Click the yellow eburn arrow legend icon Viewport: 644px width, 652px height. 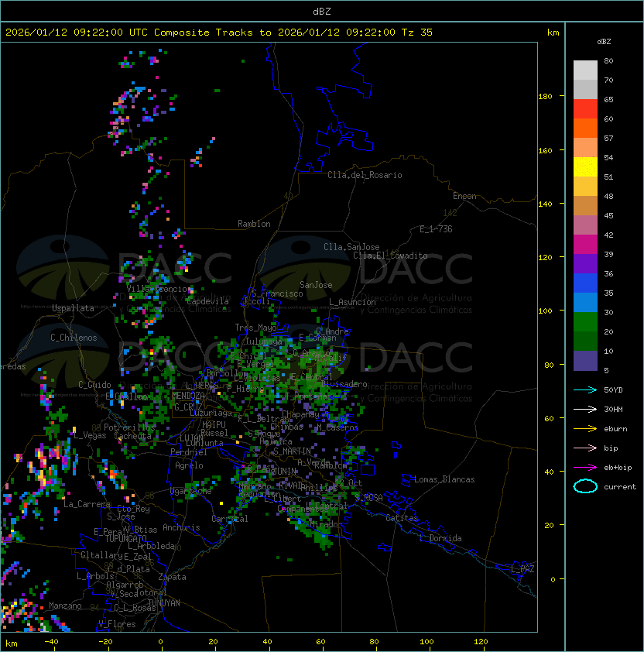[x=585, y=429]
